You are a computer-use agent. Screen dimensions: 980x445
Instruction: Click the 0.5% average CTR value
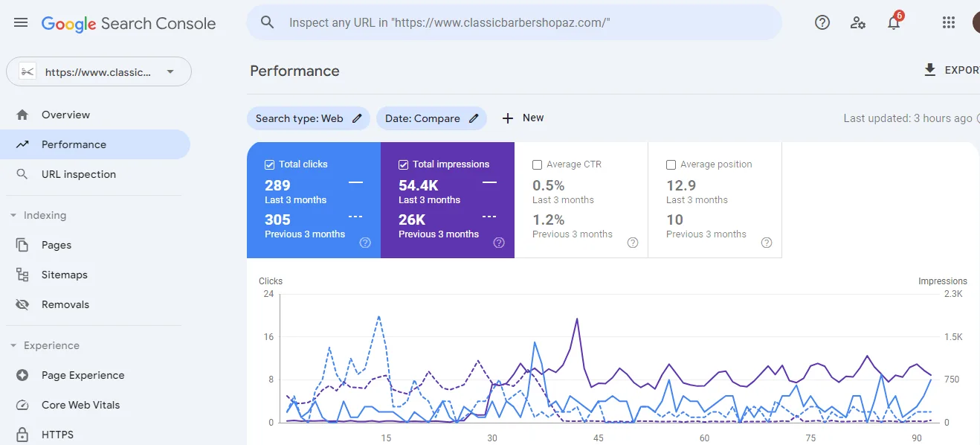[549, 185]
